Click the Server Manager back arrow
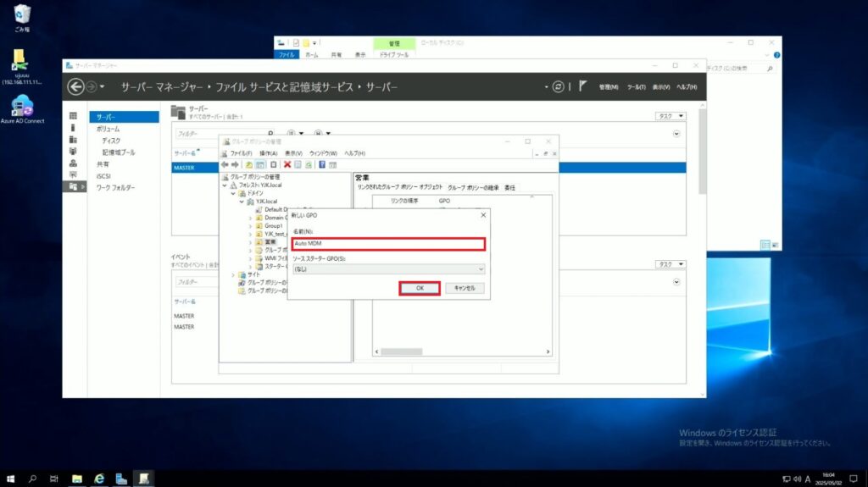 click(x=76, y=87)
